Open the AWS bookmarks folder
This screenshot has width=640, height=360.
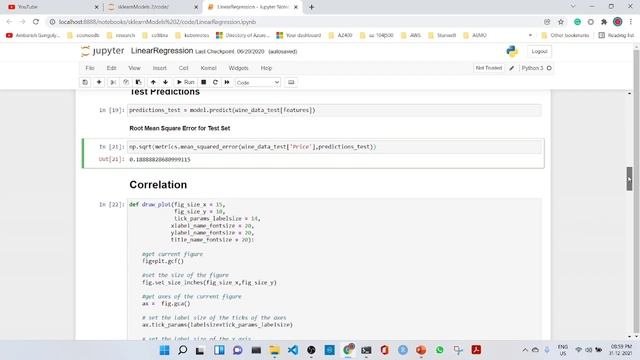pos(411,36)
